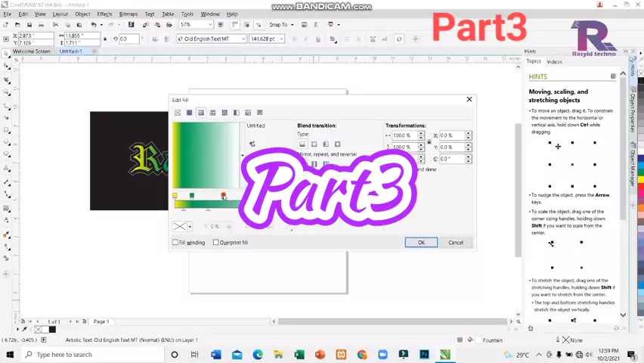
Task: Click the Save icon in the toolbar
Action: coord(29,25)
